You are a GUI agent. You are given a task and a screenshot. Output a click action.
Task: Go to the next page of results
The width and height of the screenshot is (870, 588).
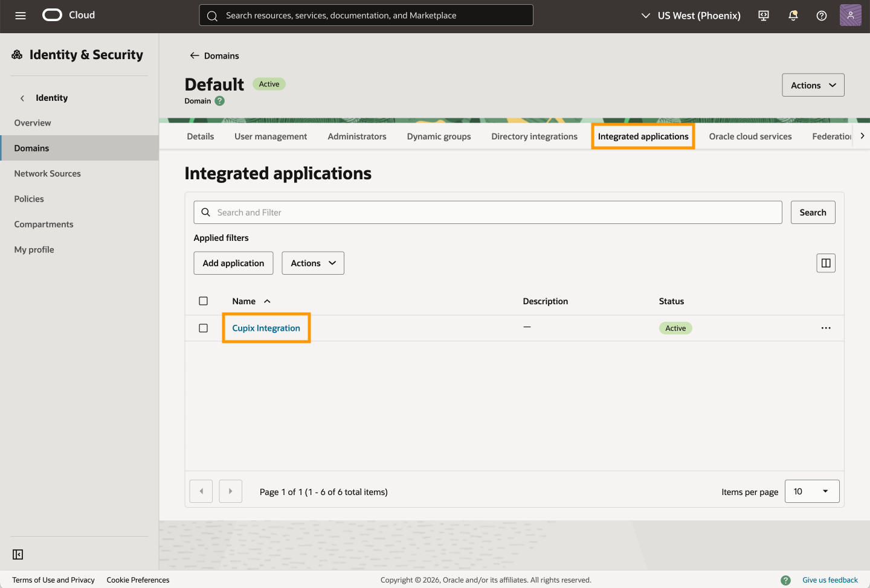[x=230, y=491]
